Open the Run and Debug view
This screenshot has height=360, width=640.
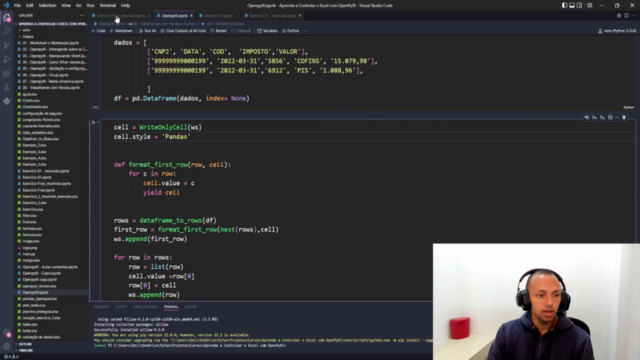tap(7, 60)
